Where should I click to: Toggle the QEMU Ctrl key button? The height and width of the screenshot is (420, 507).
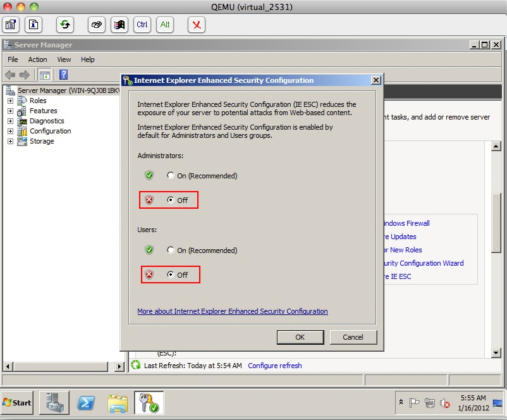tap(142, 25)
